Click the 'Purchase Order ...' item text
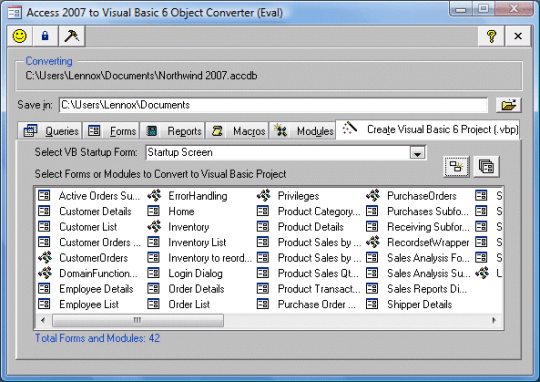 pos(316,304)
